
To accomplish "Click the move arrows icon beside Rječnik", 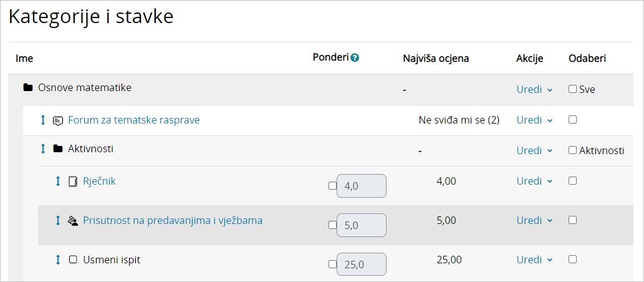I will (58, 181).
